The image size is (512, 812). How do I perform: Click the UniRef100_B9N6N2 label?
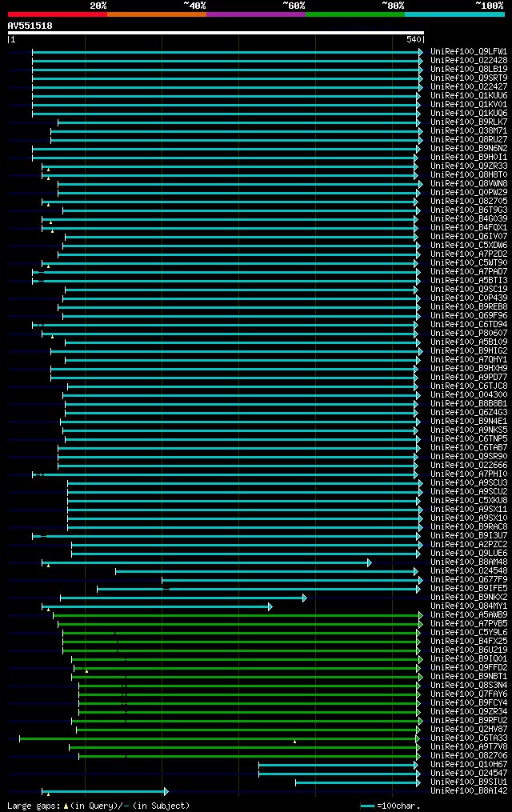(469, 149)
